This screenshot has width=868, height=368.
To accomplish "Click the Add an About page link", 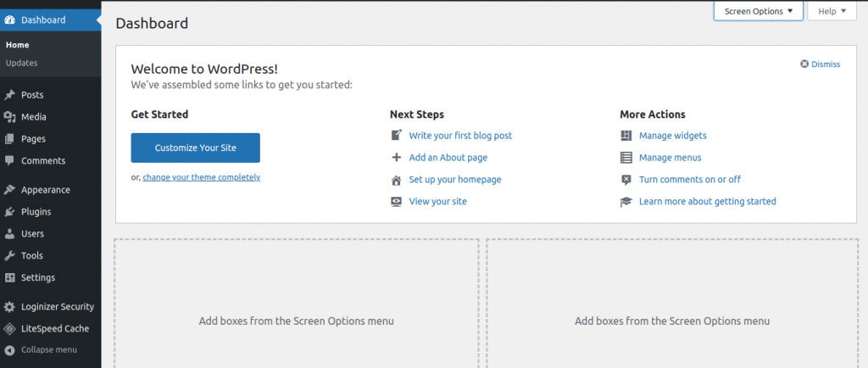I will pyautogui.click(x=448, y=158).
